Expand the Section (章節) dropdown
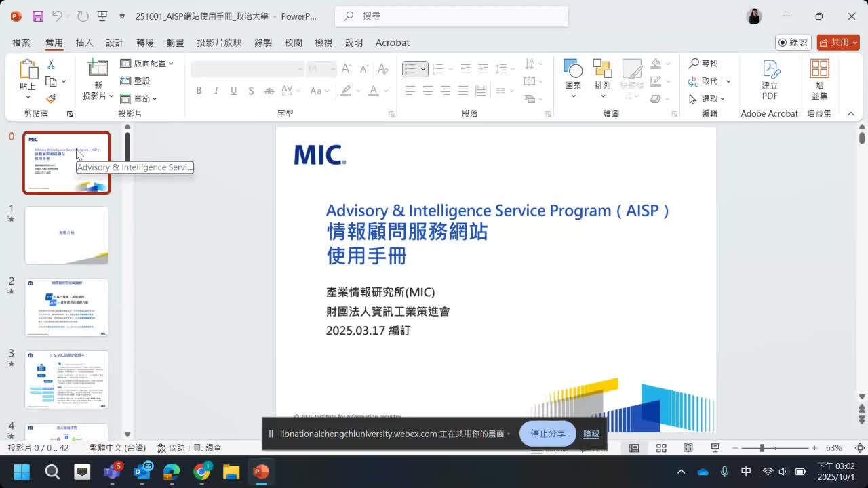The width and height of the screenshot is (868, 488). [x=139, y=99]
